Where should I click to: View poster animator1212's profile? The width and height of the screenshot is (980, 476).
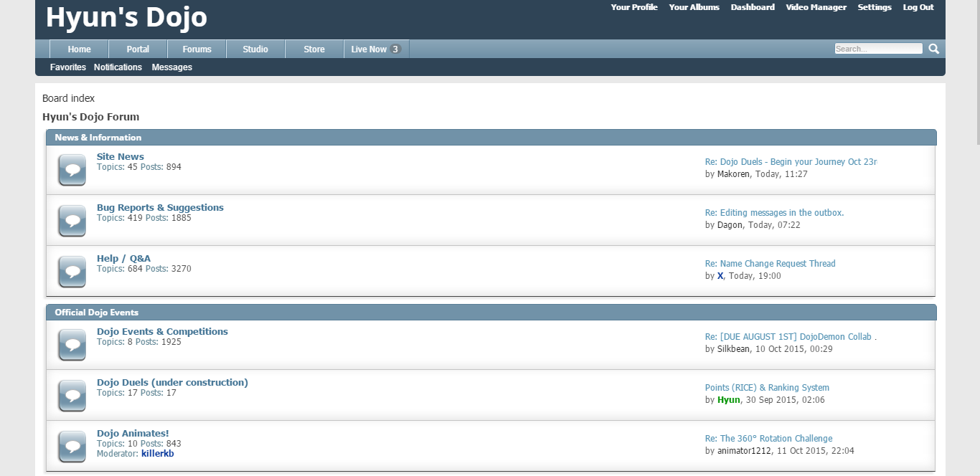point(744,451)
